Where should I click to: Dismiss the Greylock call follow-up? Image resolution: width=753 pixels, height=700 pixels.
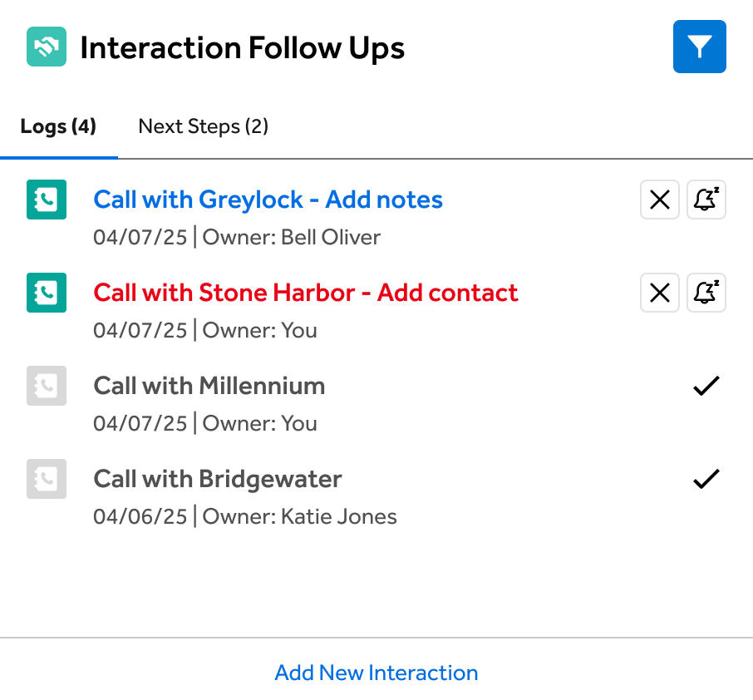point(660,200)
